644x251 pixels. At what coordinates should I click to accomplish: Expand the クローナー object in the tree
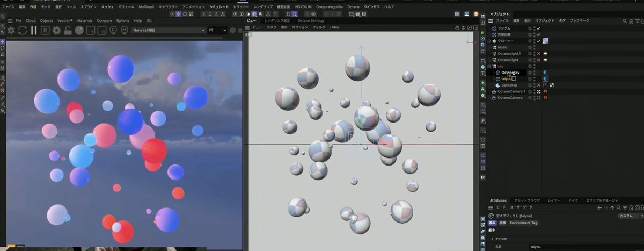tap(489, 41)
